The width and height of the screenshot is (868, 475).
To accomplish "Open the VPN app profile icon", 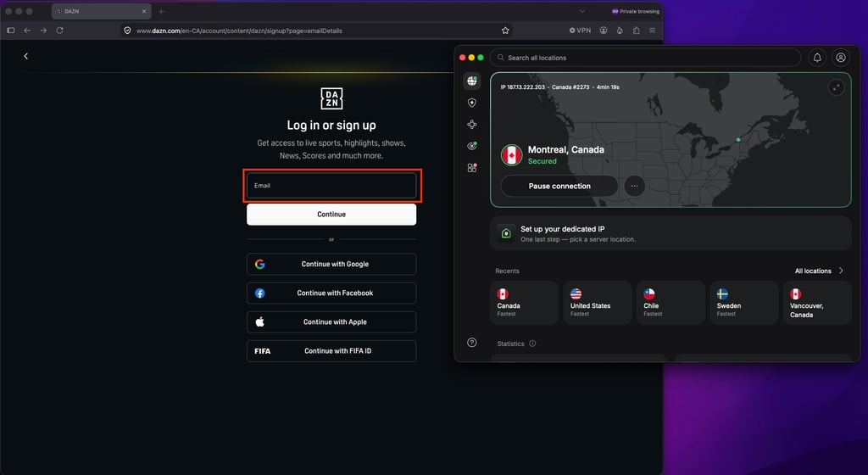I will coord(841,58).
